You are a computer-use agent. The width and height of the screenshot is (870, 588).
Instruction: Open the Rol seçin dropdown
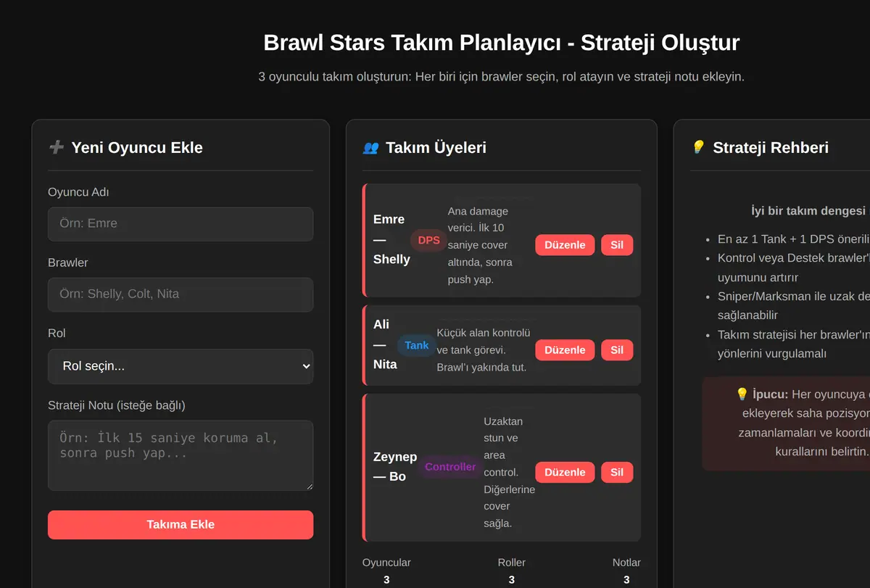click(181, 366)
